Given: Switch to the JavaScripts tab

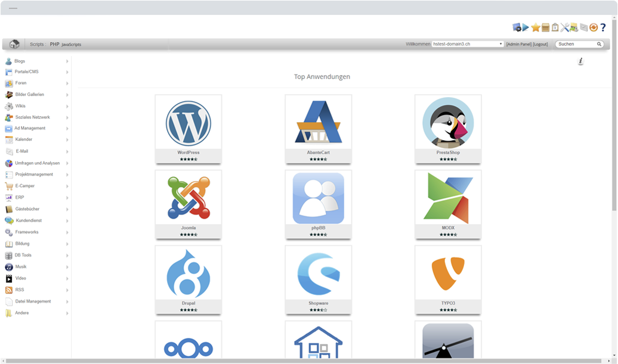Looking at the screenshot, I should click(x=72, y=45).
